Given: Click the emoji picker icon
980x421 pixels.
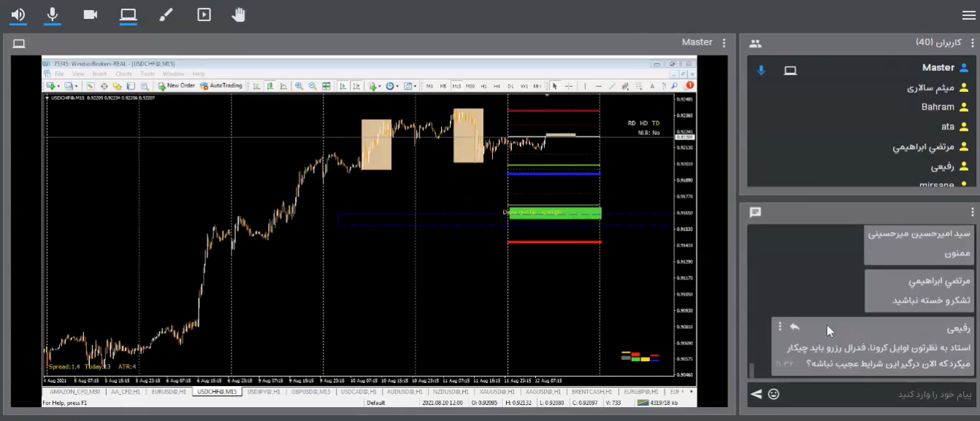Looking at the screenshot, I should coord(773,394).
